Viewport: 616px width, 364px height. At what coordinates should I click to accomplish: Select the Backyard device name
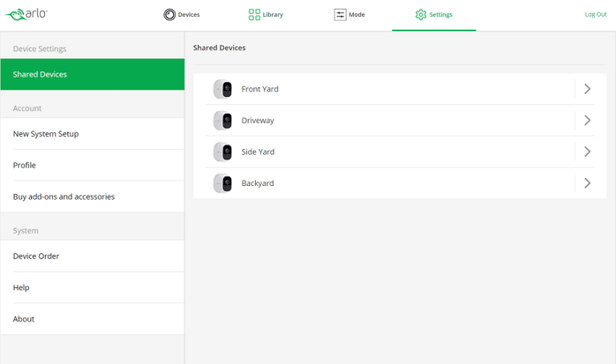click(x=257, y=184)
